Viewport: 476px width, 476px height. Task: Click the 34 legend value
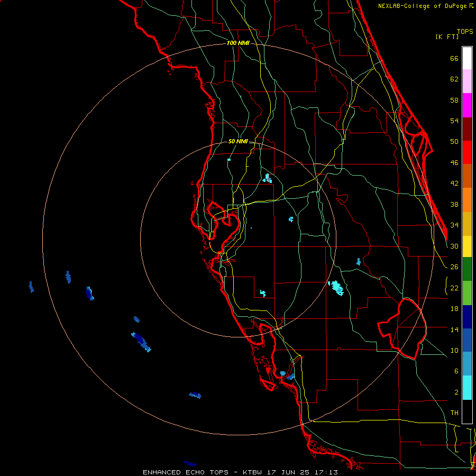[x=454, y=225]
